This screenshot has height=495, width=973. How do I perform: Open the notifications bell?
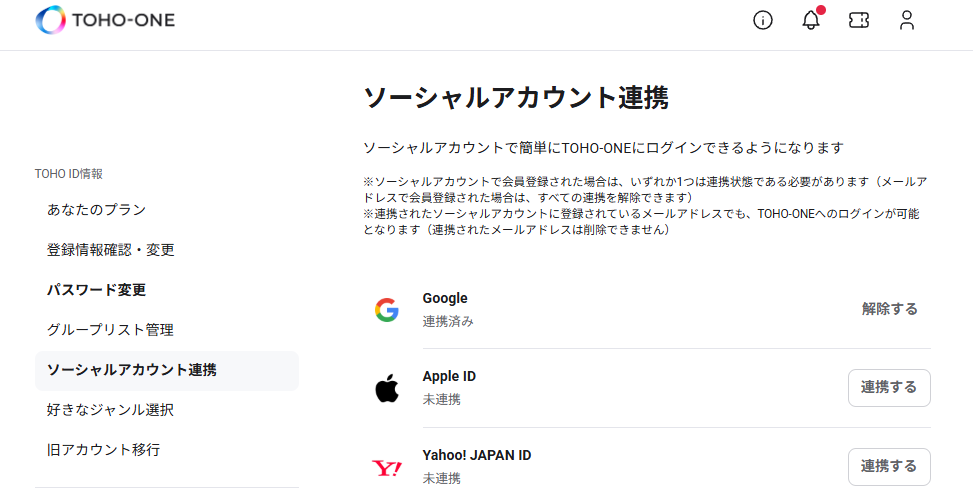coord(811,20)
